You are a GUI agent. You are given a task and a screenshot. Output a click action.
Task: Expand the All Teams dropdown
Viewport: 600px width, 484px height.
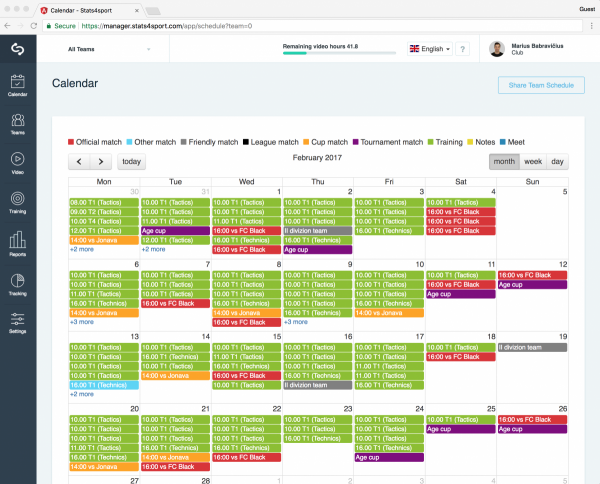click(x=109, y=49)
